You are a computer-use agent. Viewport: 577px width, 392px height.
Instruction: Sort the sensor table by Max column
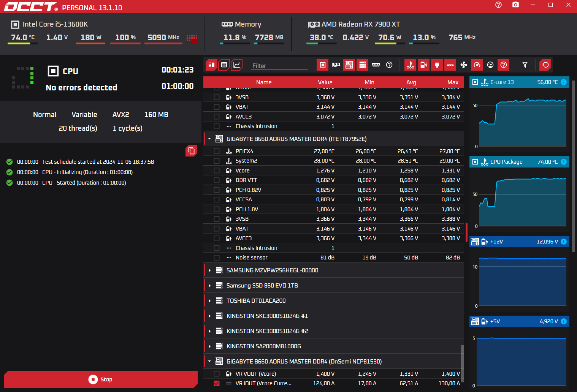(453, 82)
